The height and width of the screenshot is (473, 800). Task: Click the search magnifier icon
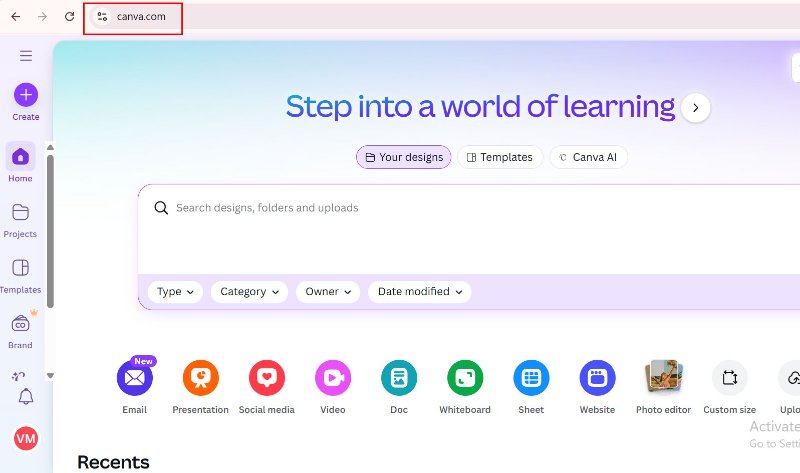pyautogui.click(x=161, y=208)
